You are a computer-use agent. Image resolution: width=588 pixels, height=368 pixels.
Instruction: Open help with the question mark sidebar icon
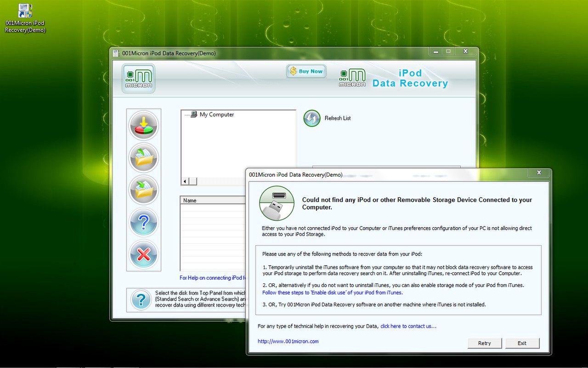(x=144, y=222)
